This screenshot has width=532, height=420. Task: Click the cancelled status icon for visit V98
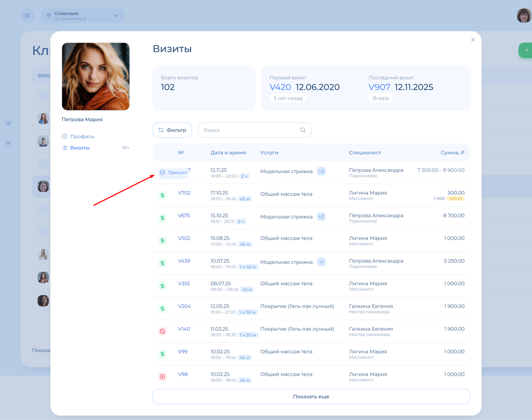[x=162, y=376]
